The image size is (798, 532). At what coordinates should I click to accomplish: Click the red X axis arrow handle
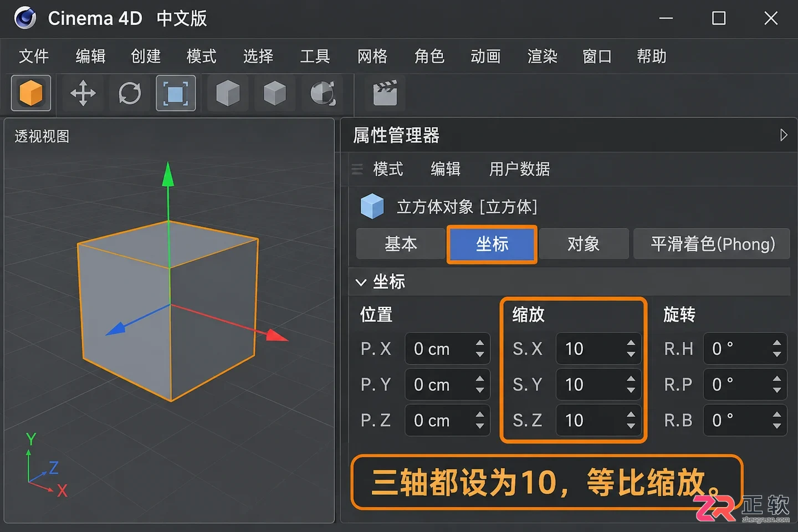[277, 335]
